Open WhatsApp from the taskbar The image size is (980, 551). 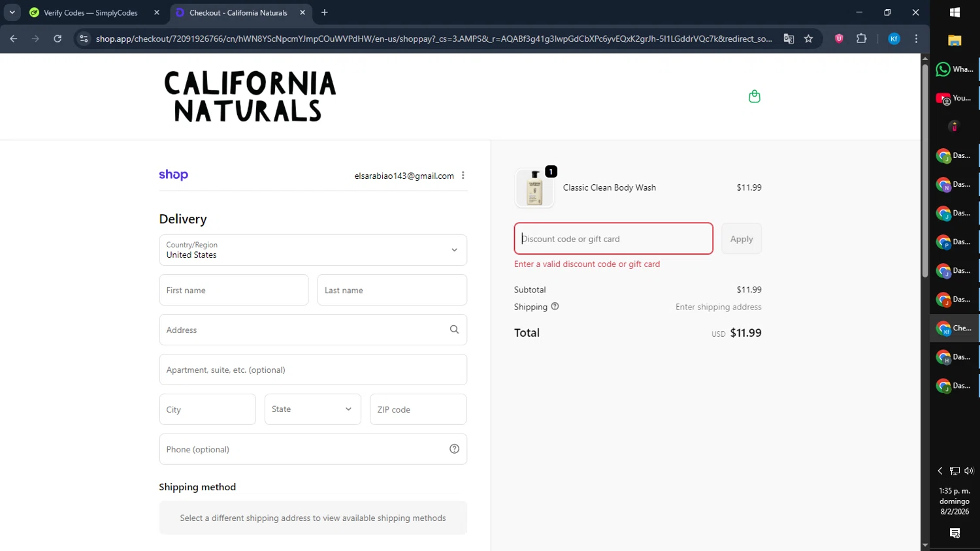[x=955, y=69]
